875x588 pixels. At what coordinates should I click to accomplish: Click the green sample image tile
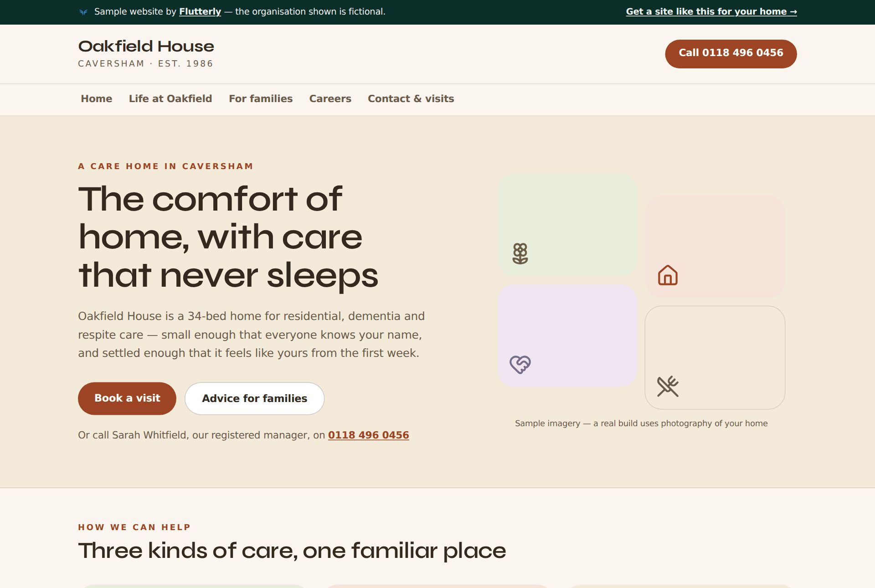(x=567, y=225)
